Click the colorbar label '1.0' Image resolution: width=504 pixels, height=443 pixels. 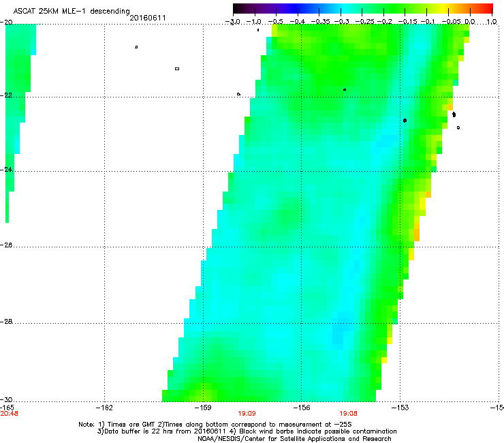(x=491, y=22)
